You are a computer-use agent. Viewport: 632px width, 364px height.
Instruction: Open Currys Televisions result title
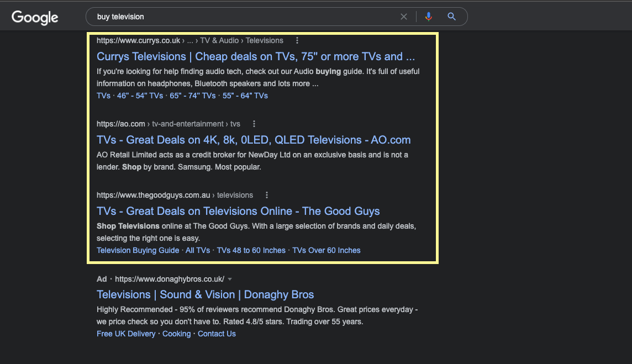[x=255, y=56]
